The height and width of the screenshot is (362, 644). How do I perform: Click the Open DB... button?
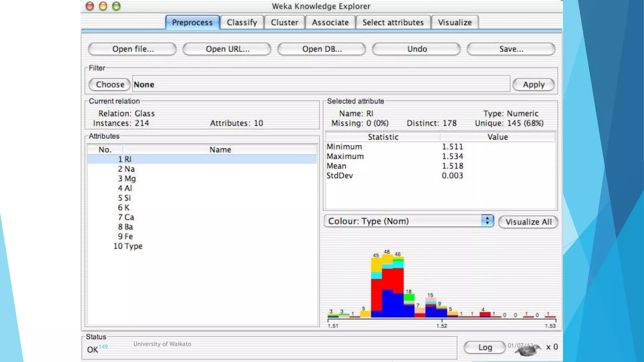pos(322,49)
